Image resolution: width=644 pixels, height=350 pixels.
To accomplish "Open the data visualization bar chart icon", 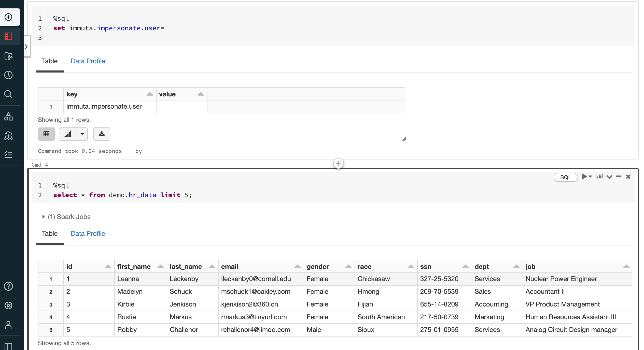I will [67, 134].
